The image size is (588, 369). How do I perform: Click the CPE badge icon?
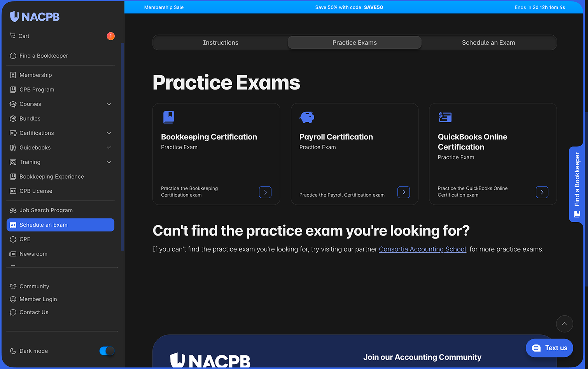pos(13,239)
